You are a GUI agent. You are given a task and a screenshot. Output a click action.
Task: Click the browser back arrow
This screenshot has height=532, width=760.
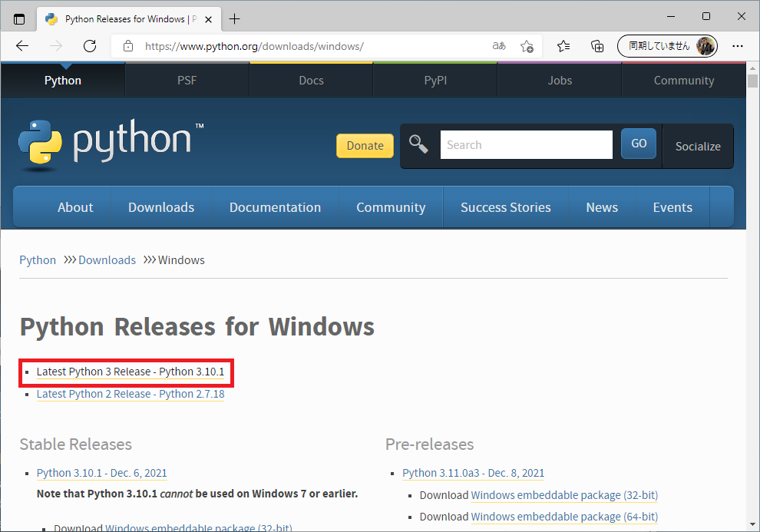pos(21,46)
